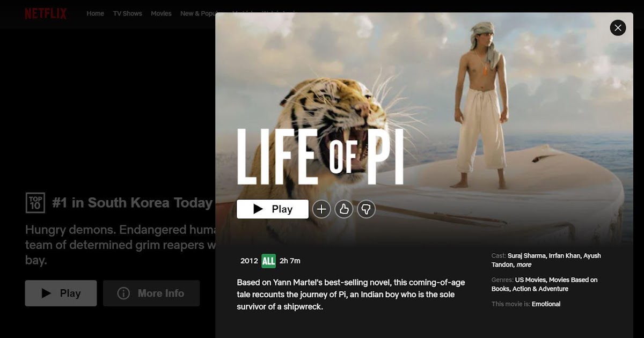Open Irrfan Khan cast link

coord(565,255)
